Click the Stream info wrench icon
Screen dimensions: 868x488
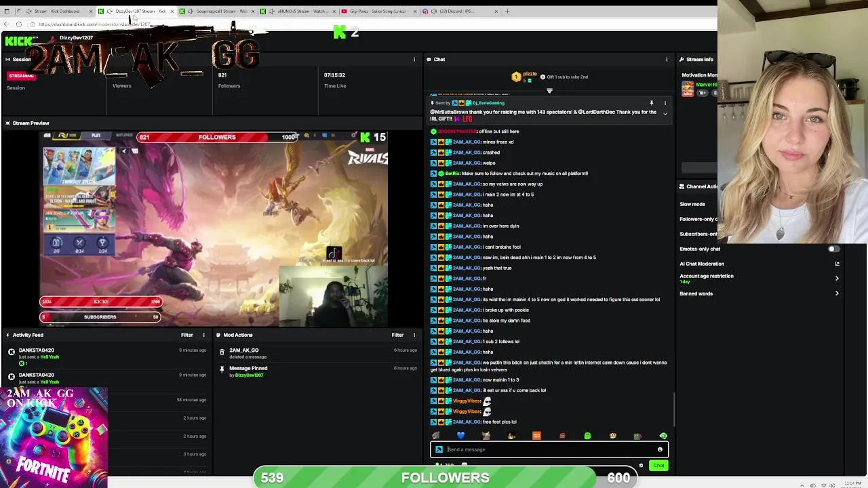[x=682, y=60]
